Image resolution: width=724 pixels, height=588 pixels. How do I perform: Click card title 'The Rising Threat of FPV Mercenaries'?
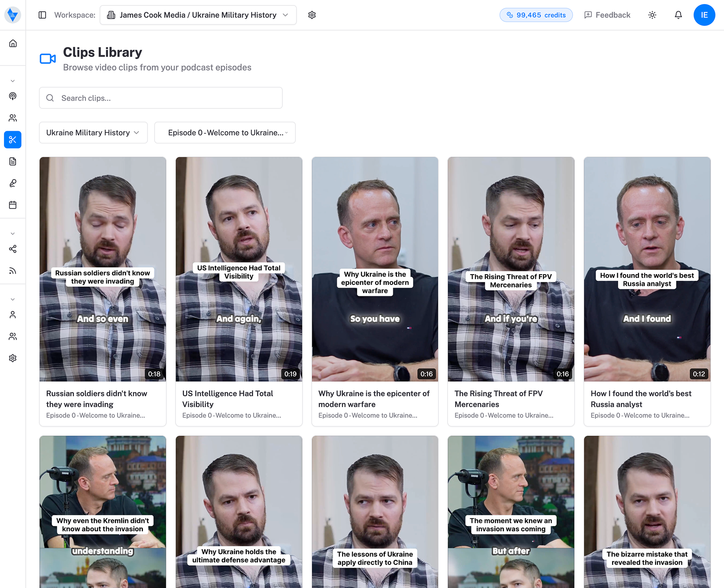(x=499, y=399)
